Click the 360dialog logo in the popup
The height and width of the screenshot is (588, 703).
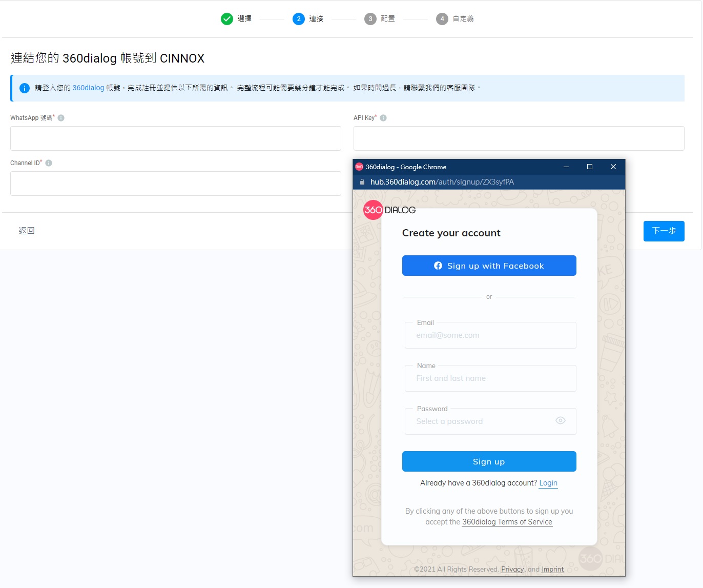[389, 210]
